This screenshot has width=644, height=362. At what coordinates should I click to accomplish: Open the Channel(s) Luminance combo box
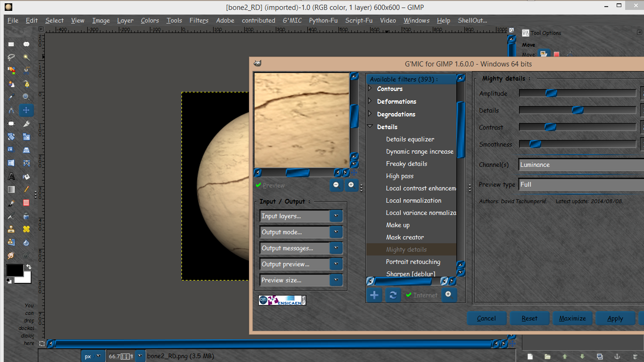(581, 165)
